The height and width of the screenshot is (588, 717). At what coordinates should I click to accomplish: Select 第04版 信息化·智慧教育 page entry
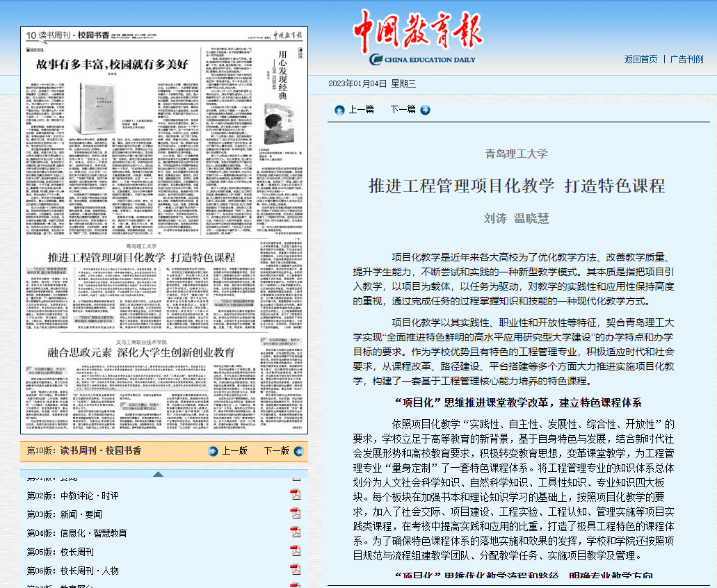[76, 533]
